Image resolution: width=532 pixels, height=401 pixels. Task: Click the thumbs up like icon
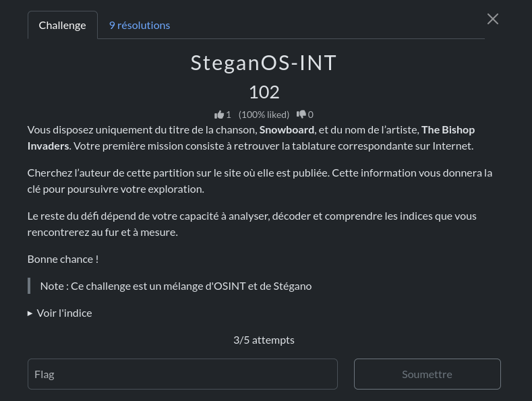click(218, 115)
